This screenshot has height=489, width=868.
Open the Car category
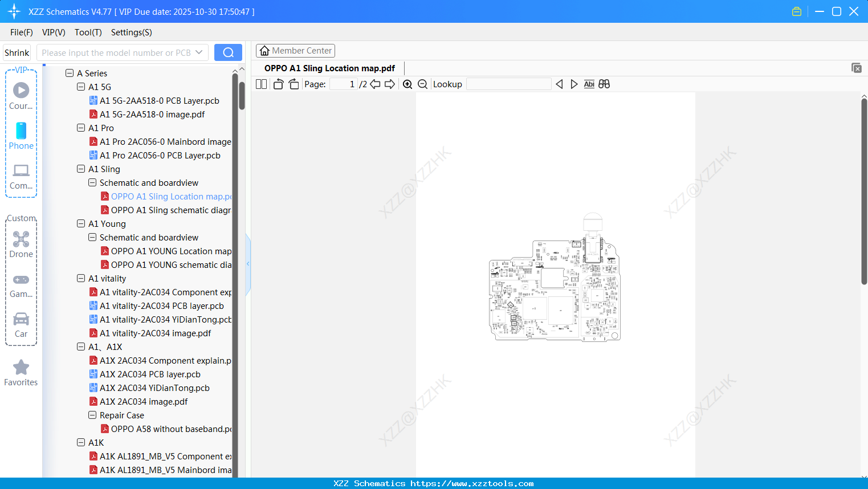click(x=21, y=325)
